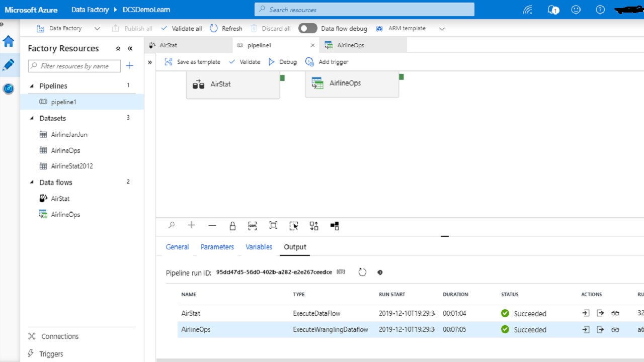Reset the canvas zoom to 100%

(253, 226)
